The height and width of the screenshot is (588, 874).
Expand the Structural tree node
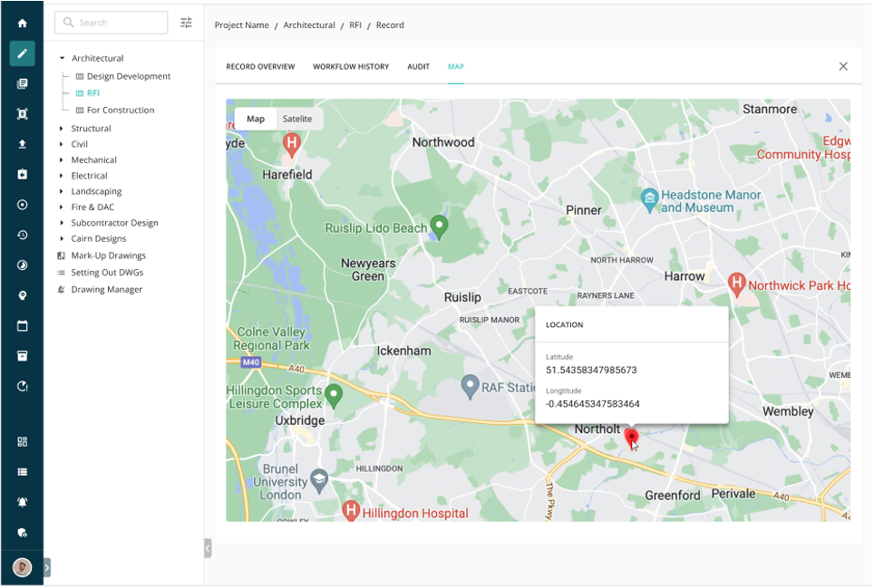pyautogui.click(x=62, y=129)
